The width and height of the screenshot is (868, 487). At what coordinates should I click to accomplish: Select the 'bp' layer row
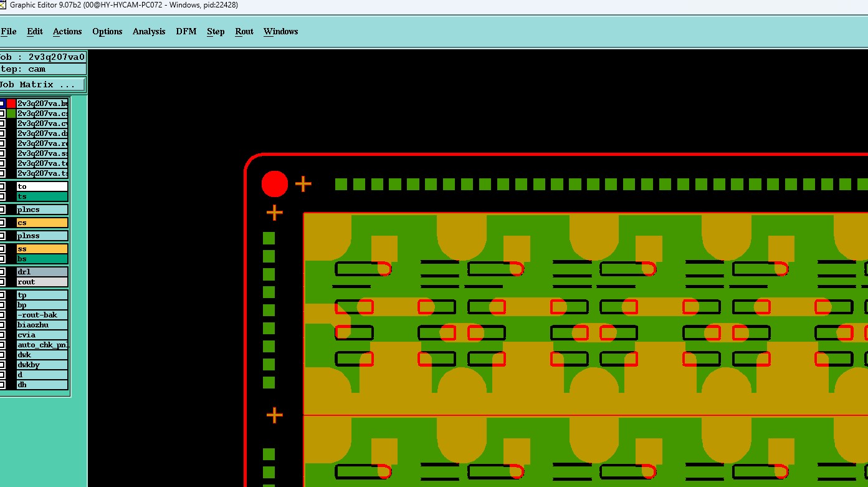click(x=42, y=305)
